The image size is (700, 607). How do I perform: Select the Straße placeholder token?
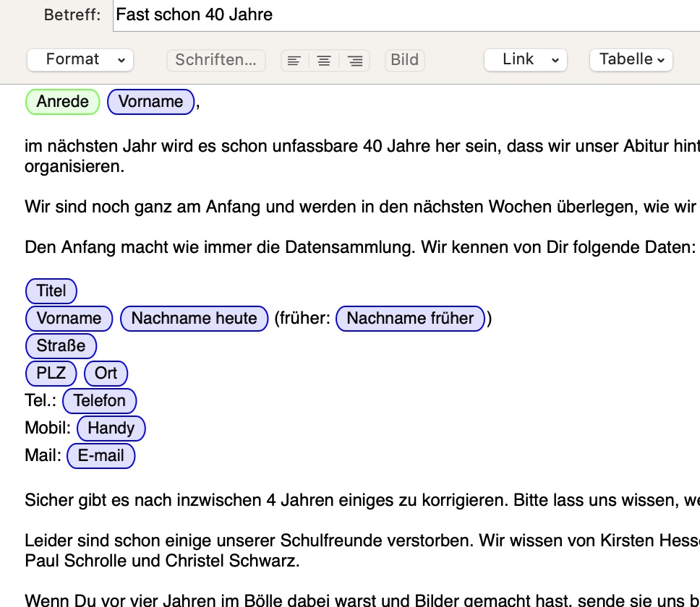(x=61, y=346)
